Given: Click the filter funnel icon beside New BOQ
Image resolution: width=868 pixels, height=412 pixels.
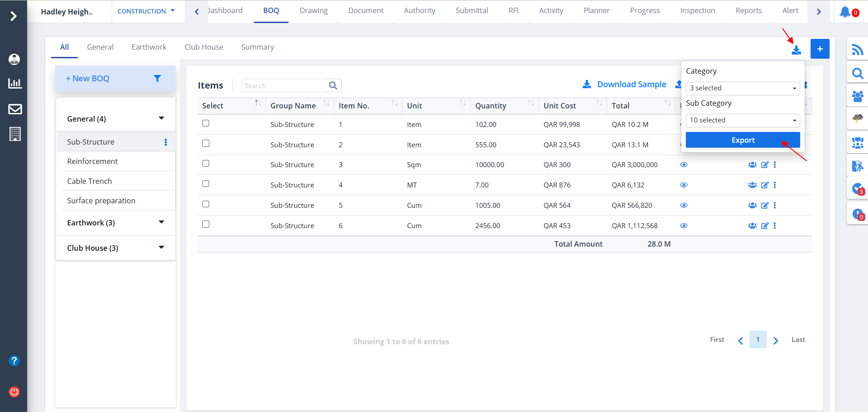Looking at the screenshot, I should click(x=157, y=79).
